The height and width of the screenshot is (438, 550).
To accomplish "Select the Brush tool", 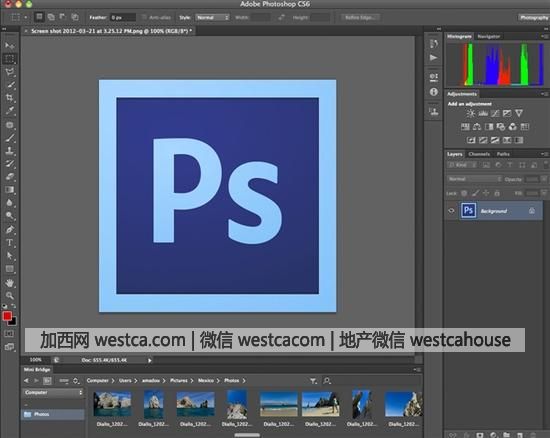I will click(9, 138).
